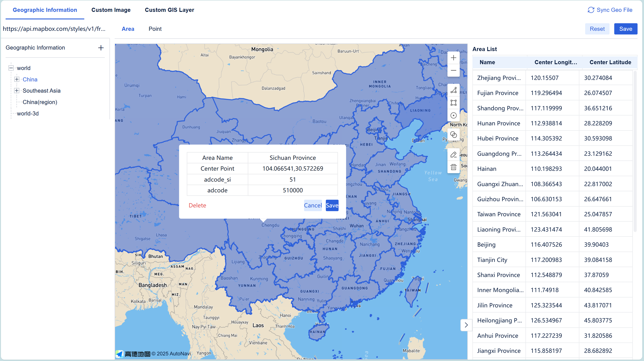Select Inner Mongolia row
Image resolution: width=644 pixels, height=361 pixels.
(x=552, y=290)
